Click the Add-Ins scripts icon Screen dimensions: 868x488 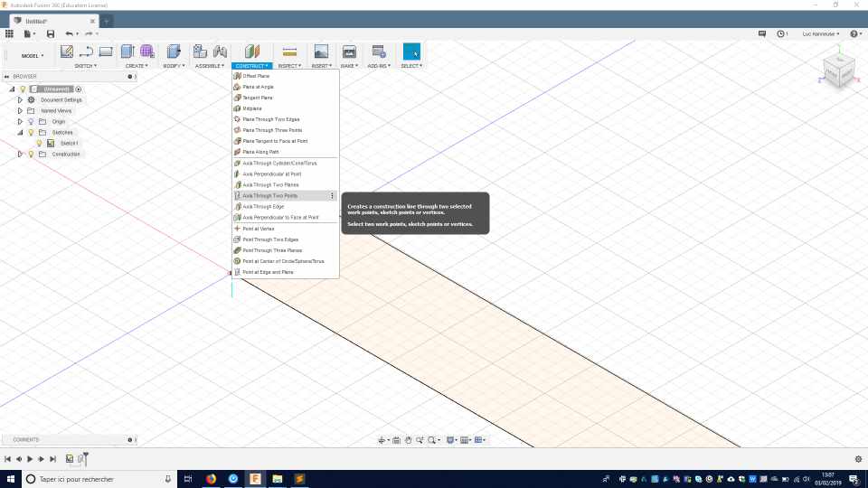379,52
